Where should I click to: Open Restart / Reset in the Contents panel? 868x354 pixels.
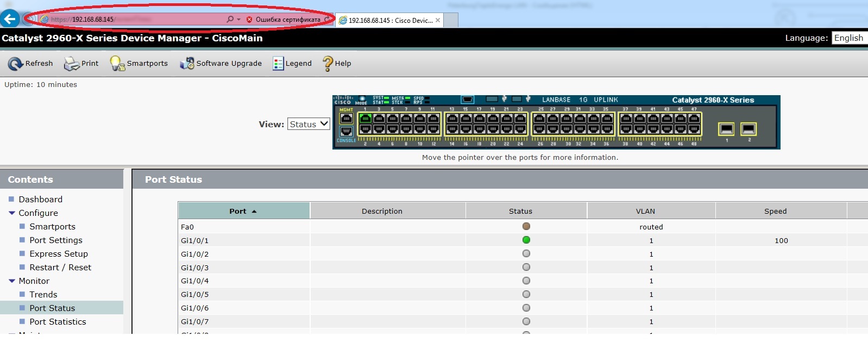point(60,268)
